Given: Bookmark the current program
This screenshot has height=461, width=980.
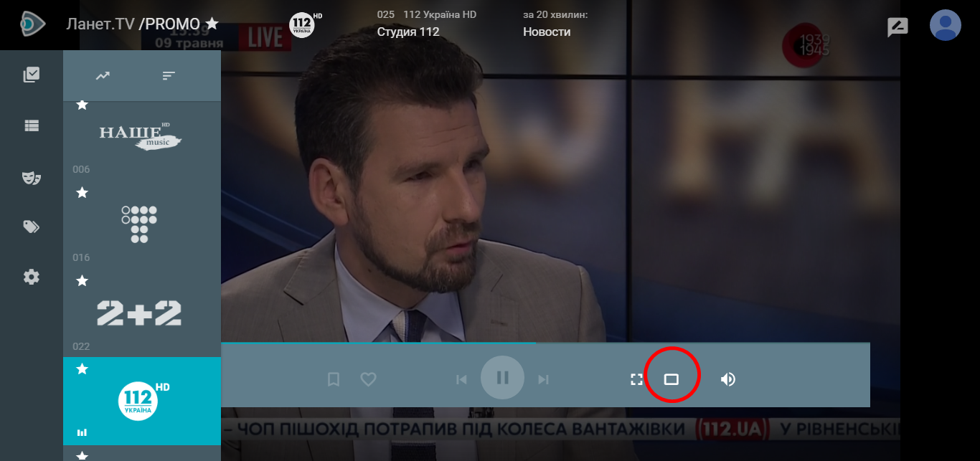Looking at the screenshot, I should (333, 379).
